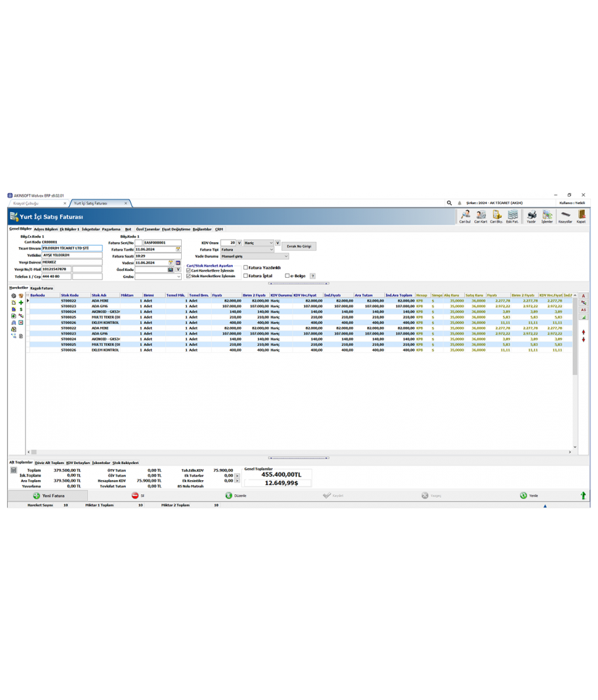Open the Cari Kart icon on the toolbar
This screenshot has width=598, height=700.
[482, 214]
